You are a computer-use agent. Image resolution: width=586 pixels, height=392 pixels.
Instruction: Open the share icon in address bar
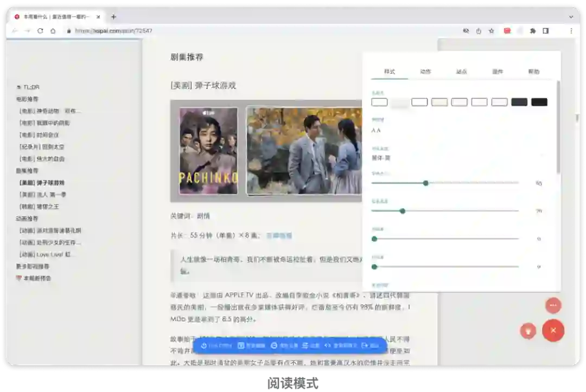(x=479, y=31)
